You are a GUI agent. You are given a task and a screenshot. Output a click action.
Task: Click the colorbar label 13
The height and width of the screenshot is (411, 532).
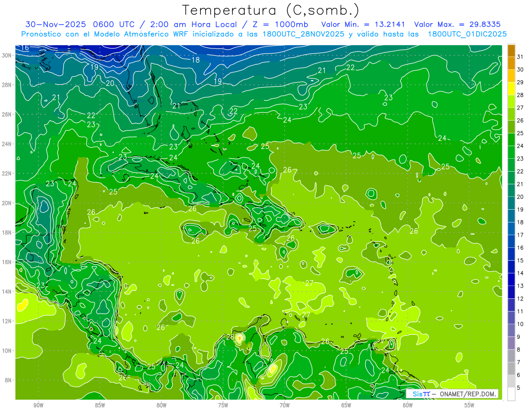pyautogui.click(x=520, y=286)
